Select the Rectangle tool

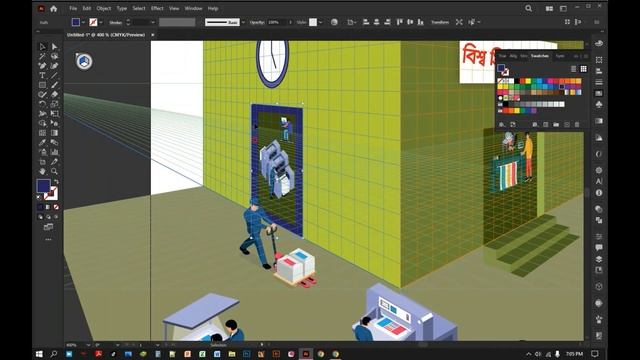(42, 85)
